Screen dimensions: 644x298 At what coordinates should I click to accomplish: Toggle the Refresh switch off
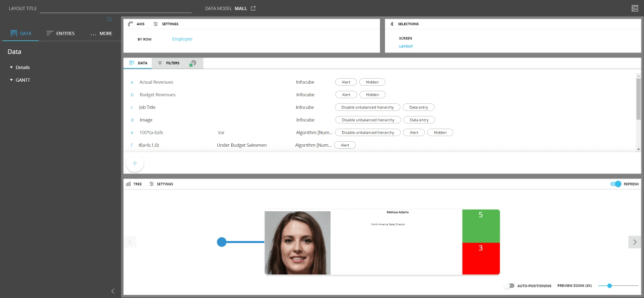coord(616,184)
